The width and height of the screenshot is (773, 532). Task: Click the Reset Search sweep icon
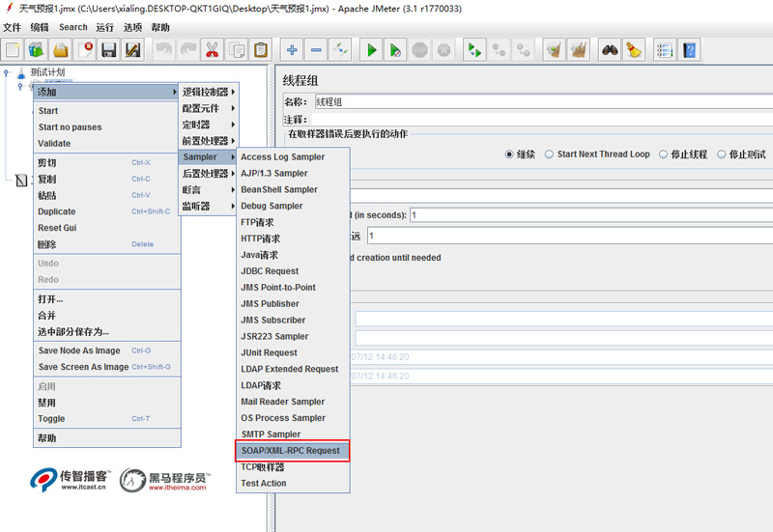[x=634, y=50]
